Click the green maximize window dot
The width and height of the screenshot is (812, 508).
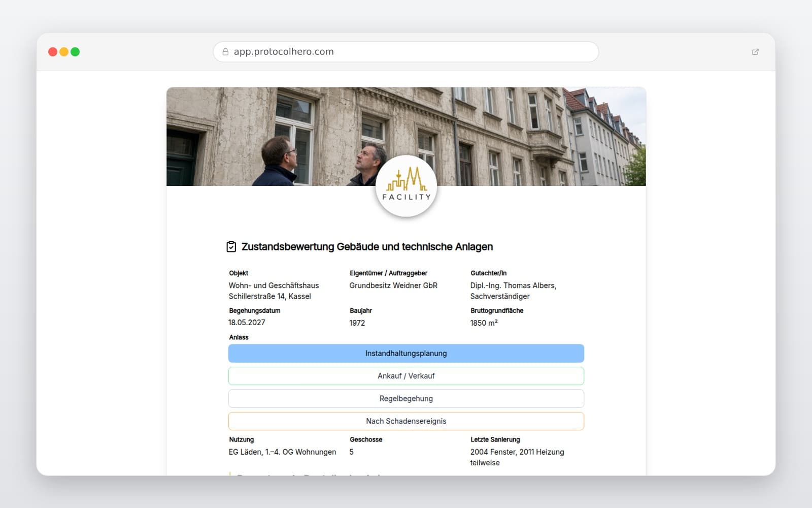pos(75,52)
